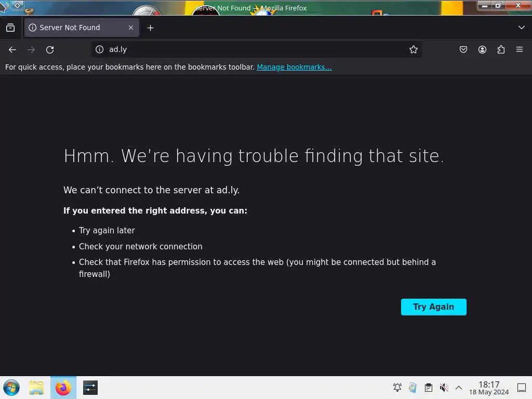Click the 'Try again later' list item
532x399 pixels.
pyautogui.click(x=107, y=230)
